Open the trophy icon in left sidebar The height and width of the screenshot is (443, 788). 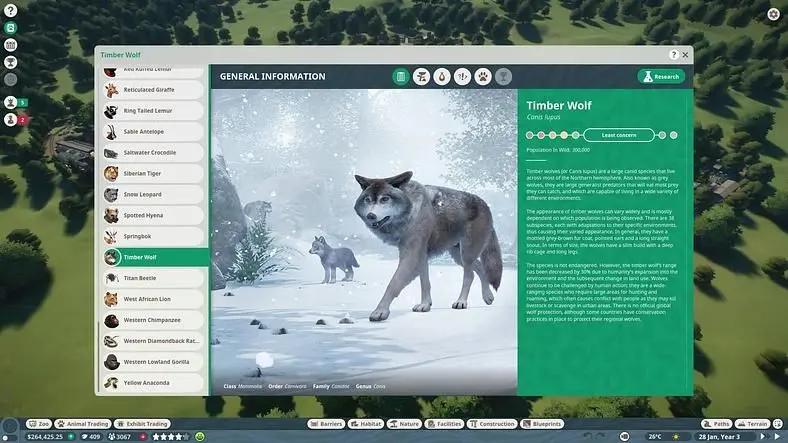coord(10,62)
